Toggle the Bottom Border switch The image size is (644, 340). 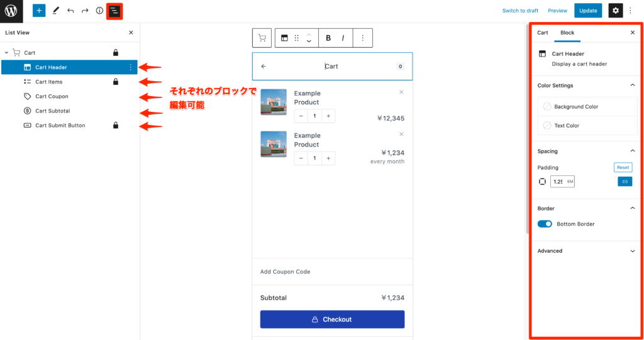point(545,224)
